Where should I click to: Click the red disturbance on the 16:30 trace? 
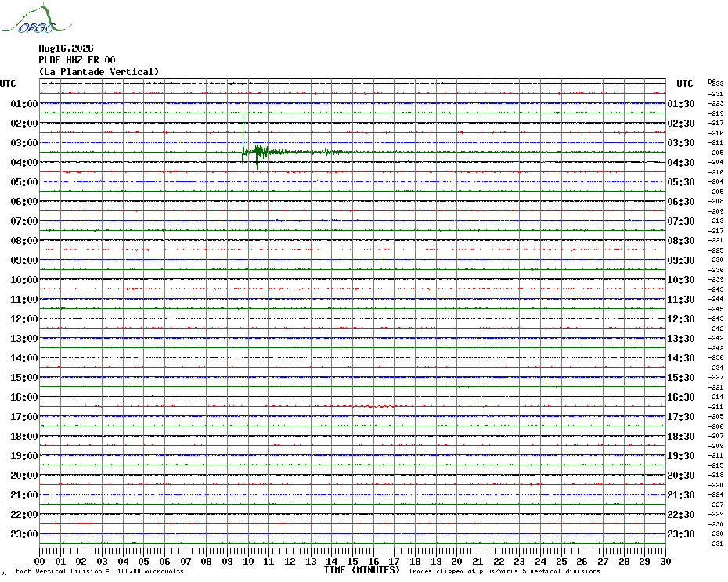(373, 406)
